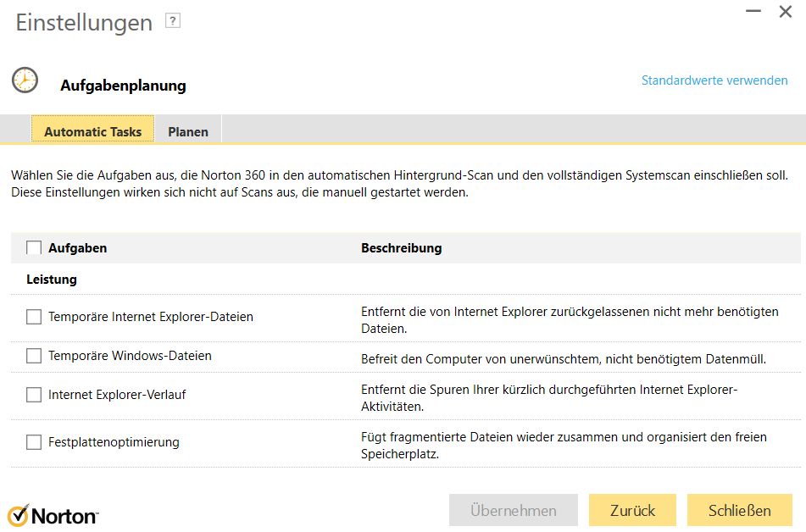
Task: Close the Einstellungen window
Action: point(786,12)
